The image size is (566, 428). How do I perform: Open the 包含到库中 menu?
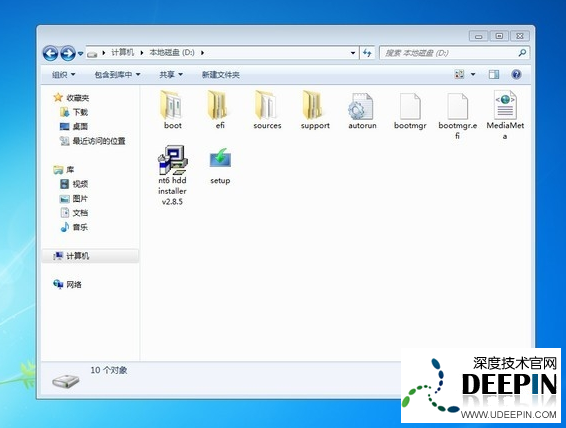[x=117, y=75]
